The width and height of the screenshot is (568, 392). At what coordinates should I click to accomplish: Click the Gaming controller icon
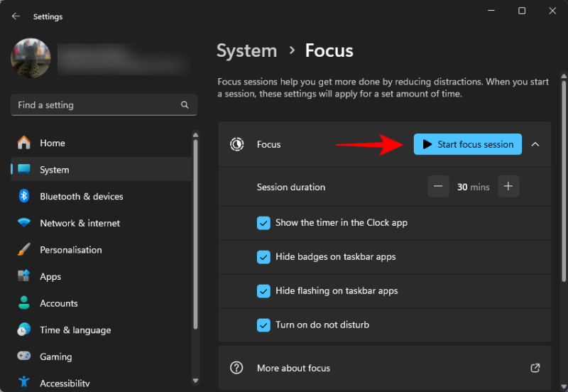click(24, 356)
